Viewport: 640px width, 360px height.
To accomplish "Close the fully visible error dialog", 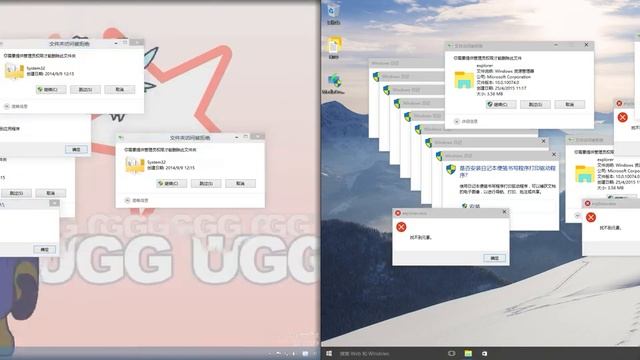I will pyautogui.click(x=504, y=212).
